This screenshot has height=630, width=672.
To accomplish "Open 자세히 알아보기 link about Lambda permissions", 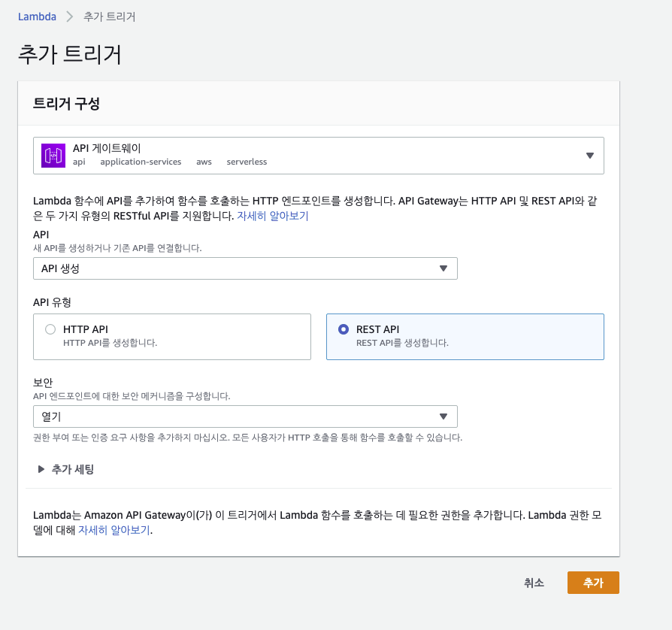I will click(x=114, y=530).
